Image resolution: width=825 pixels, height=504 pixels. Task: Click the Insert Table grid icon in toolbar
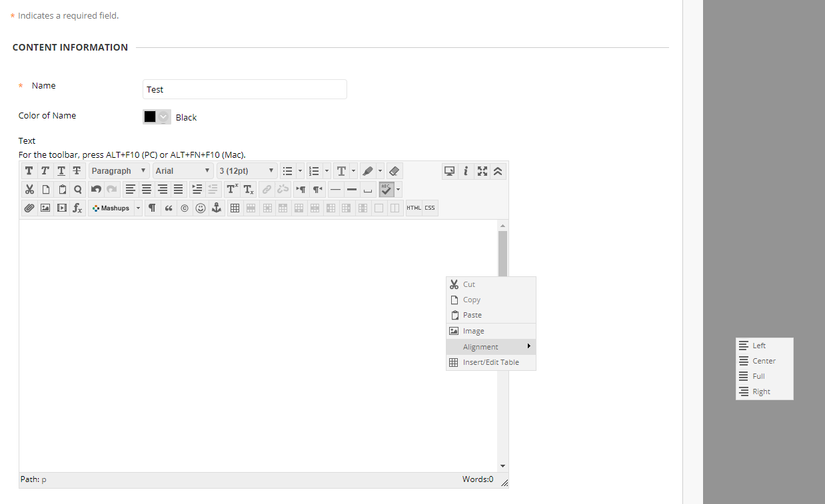235,208
